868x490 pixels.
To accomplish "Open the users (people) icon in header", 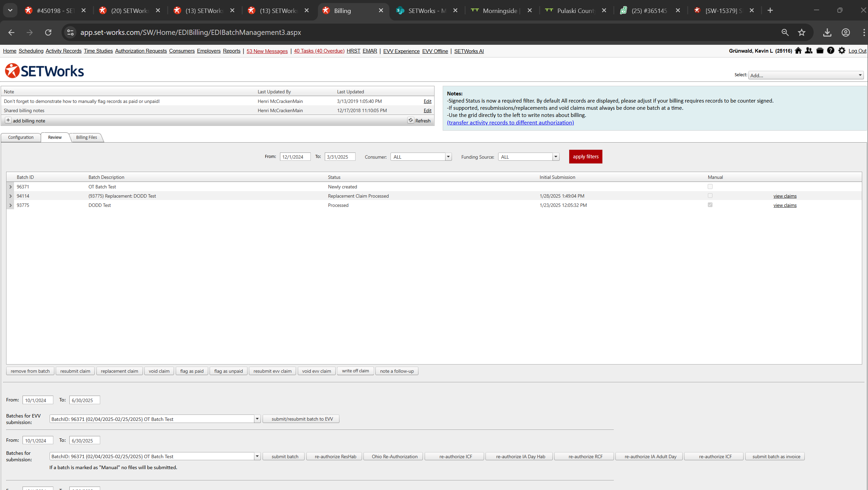I will (809, 51).
